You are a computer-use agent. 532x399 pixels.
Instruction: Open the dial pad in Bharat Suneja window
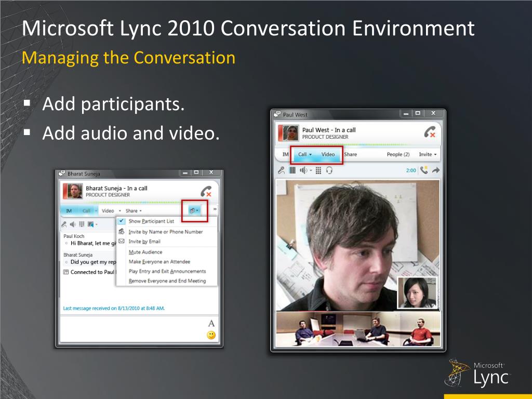(x=82, y=224)
